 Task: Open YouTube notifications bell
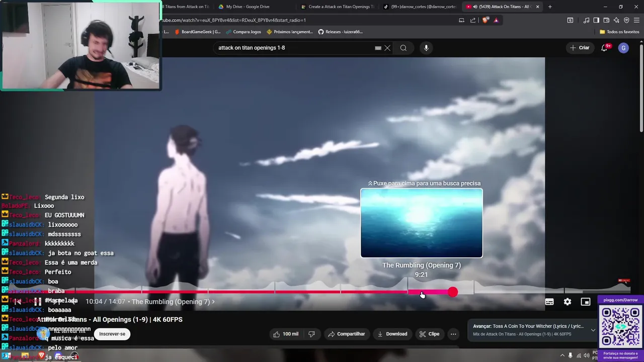click(x=604, y=48)
